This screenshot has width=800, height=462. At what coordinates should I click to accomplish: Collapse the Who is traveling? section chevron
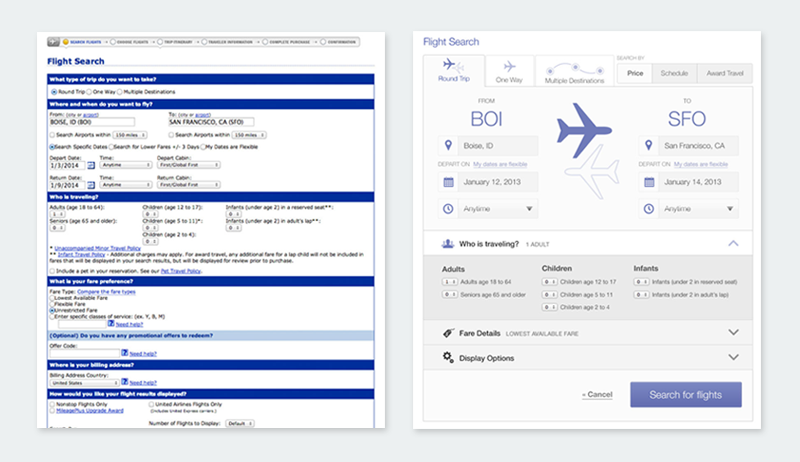click(x=733, y=243)
